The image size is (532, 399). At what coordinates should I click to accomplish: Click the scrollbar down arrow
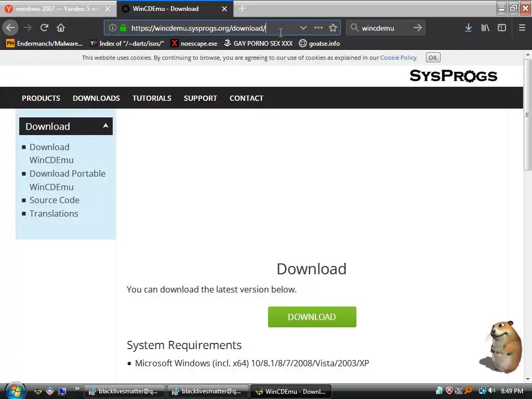tap(527, 379)
